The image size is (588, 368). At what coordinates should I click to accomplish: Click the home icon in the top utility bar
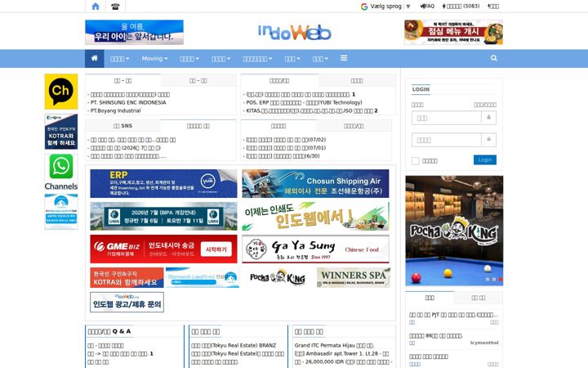96,7
